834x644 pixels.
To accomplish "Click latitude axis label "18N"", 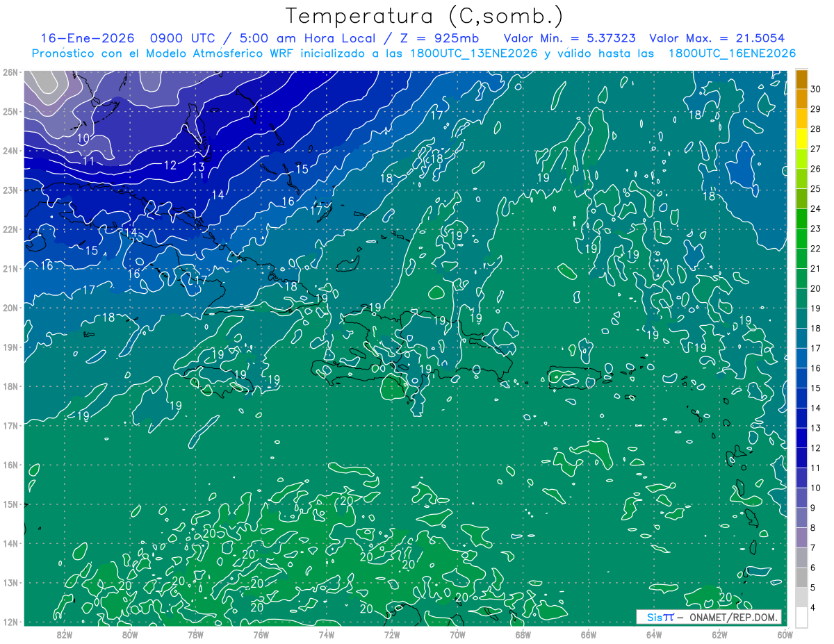I will pyautogui.click(x=10, y=386).
